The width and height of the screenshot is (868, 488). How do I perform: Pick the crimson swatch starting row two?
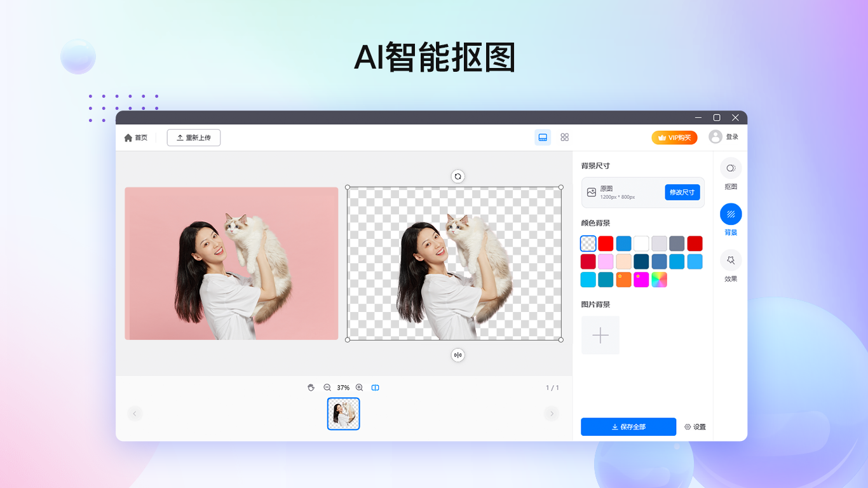point(588,262)
